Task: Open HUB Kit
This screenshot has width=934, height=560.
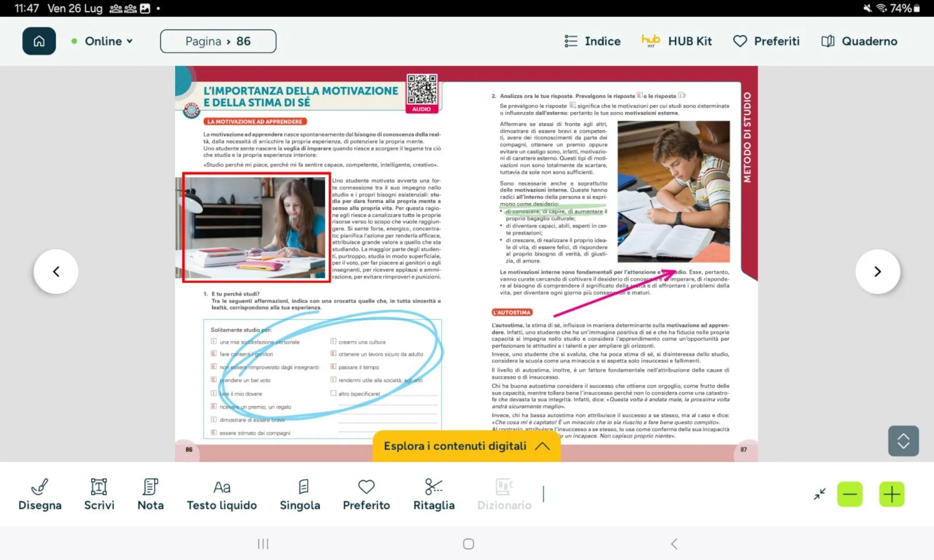Action: point(677,41)
